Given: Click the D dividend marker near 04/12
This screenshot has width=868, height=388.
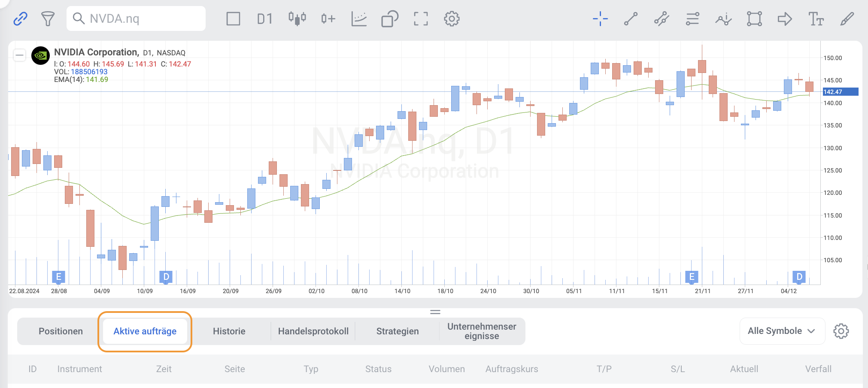Looking at the screenshot, I should 799,277.
